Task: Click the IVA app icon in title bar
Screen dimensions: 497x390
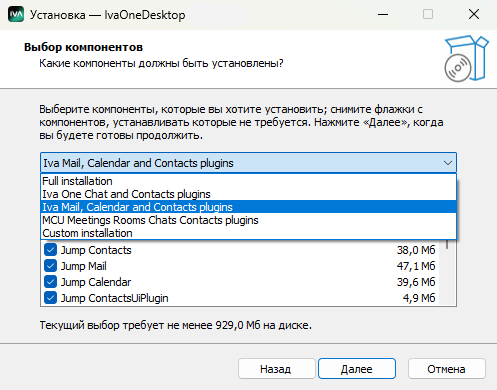Action: pos(16,14)
